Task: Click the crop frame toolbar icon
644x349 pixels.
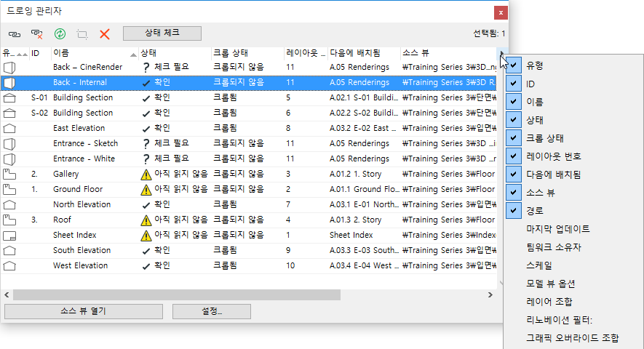Action: [x=82, y=34]
